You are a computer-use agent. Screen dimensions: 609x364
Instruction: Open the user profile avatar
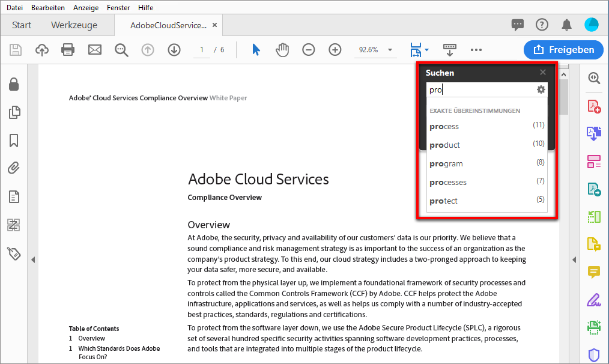point(592,25)
